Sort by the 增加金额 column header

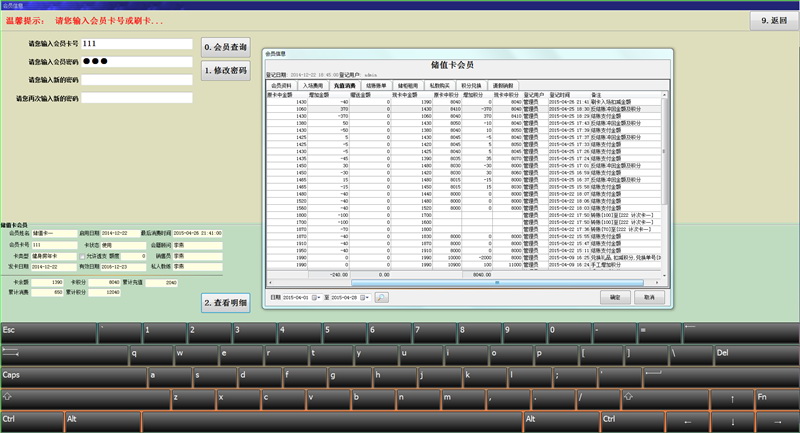[x=329, y=95]
